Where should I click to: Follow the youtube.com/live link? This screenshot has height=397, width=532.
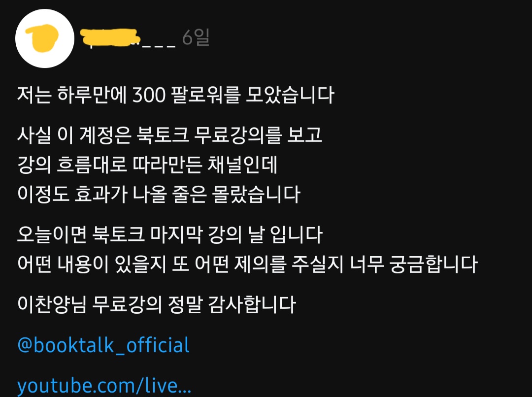[x=104, y=386]
